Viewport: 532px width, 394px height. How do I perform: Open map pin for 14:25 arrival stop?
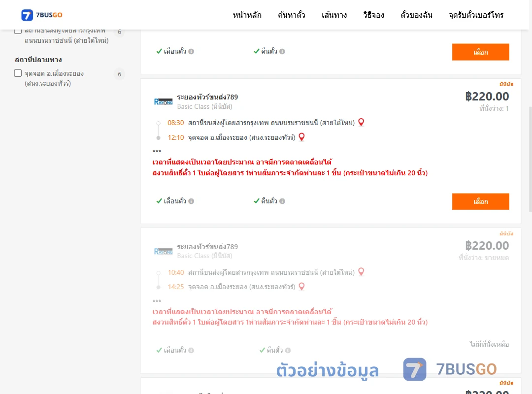click(301, 287)
